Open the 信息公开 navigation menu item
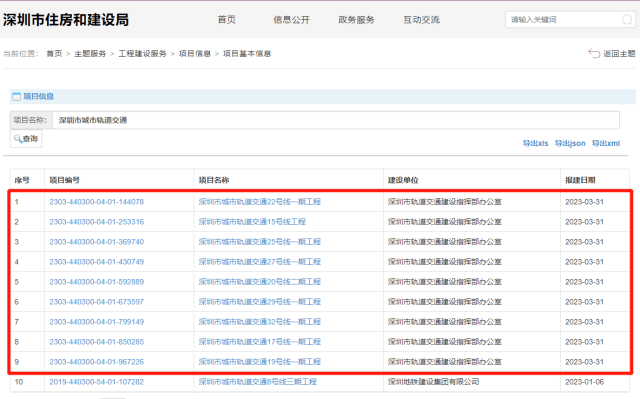Screen dimensions: 640x399 tap(291, 20)
